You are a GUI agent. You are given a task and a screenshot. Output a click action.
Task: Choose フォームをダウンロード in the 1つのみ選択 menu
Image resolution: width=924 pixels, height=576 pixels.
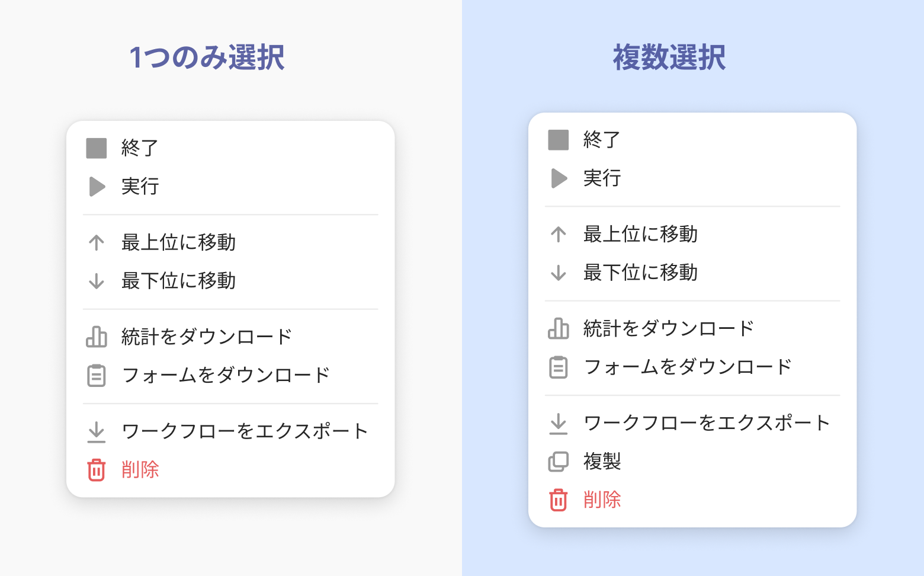[225, 375]
